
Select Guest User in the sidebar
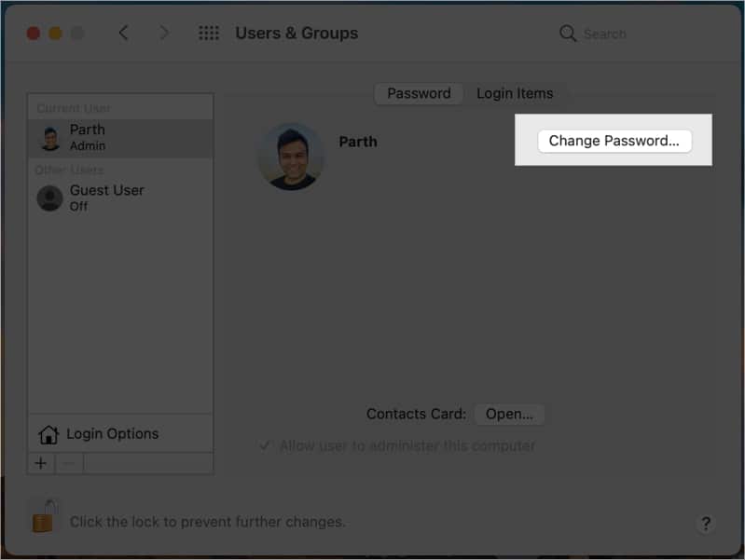(120, 198)
